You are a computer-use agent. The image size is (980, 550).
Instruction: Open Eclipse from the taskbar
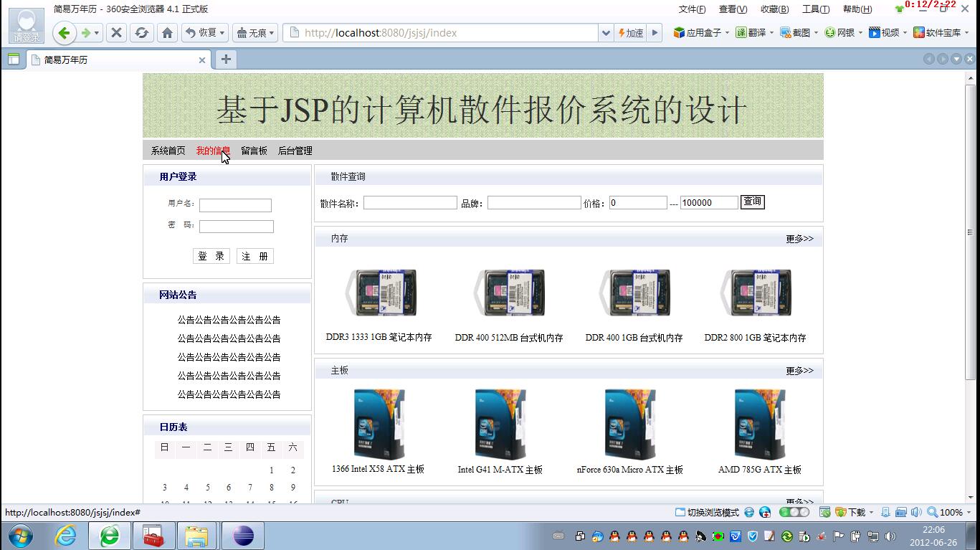pos(243,536)
